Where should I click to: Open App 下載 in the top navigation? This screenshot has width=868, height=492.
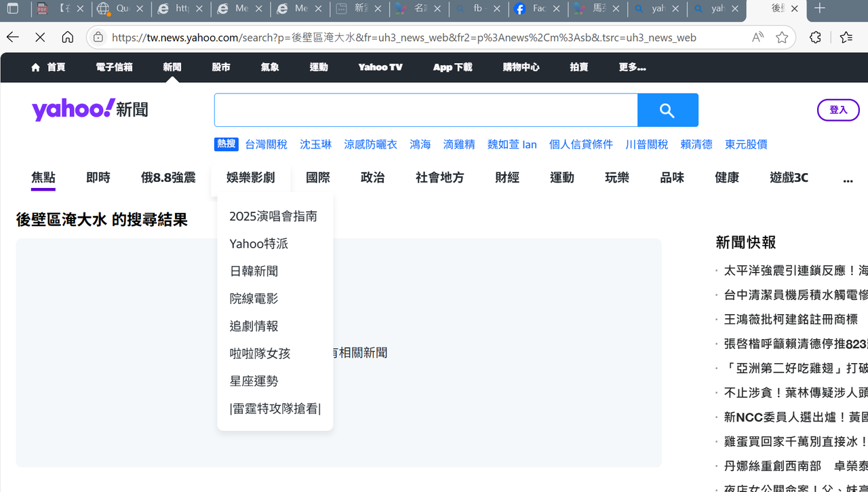tap(452, 67)
